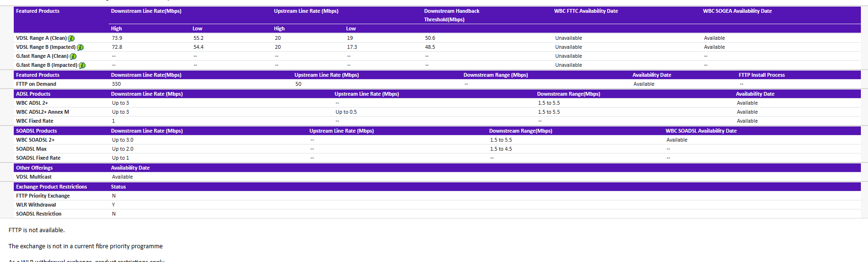Select the 'WBC ADSL2+ Annex M' label

click(x=43, y=112)
